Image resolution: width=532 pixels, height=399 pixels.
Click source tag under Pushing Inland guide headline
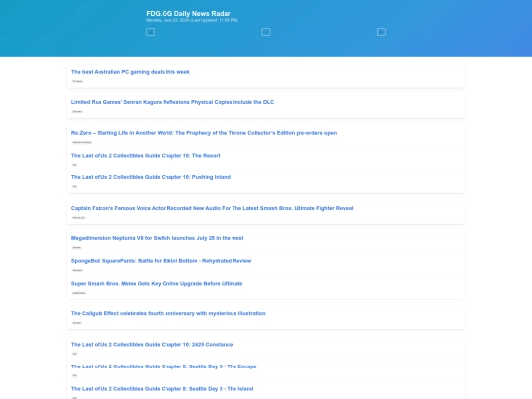74,186
